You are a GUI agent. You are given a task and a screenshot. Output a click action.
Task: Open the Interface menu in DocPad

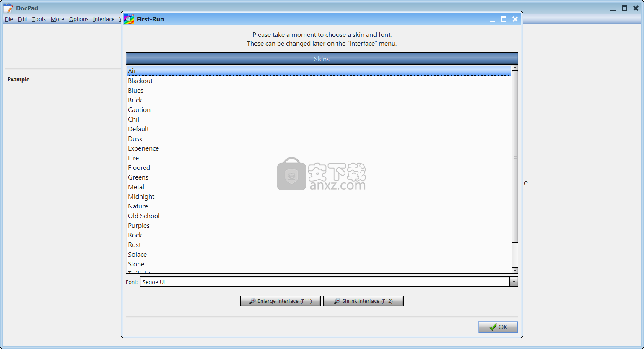click(104, 19)
